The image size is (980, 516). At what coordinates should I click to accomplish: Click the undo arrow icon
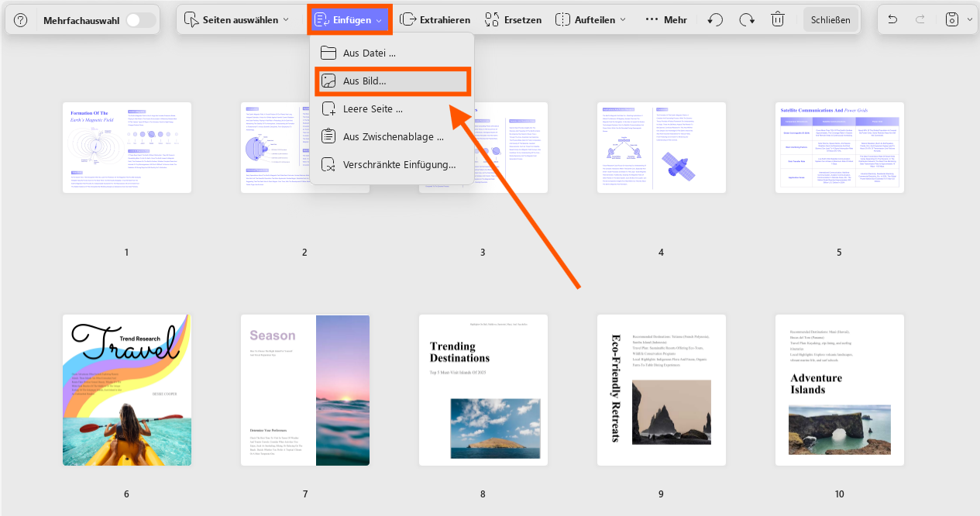click(x=892, y=20)
